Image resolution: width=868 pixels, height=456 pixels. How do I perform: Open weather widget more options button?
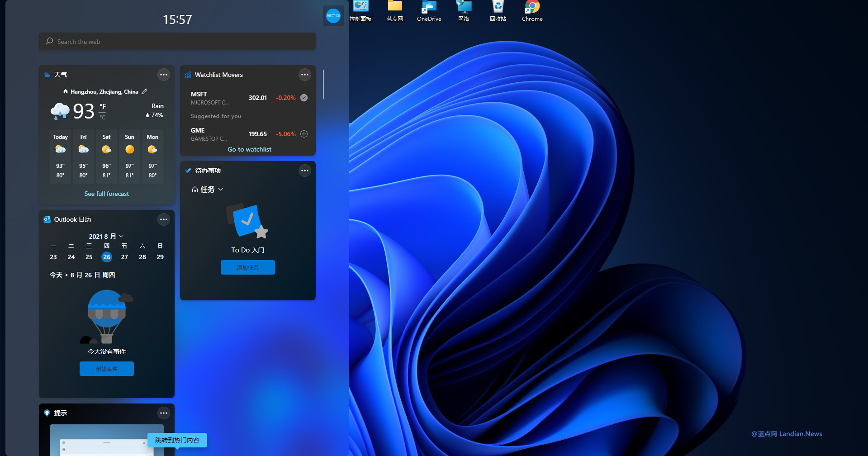164,75
